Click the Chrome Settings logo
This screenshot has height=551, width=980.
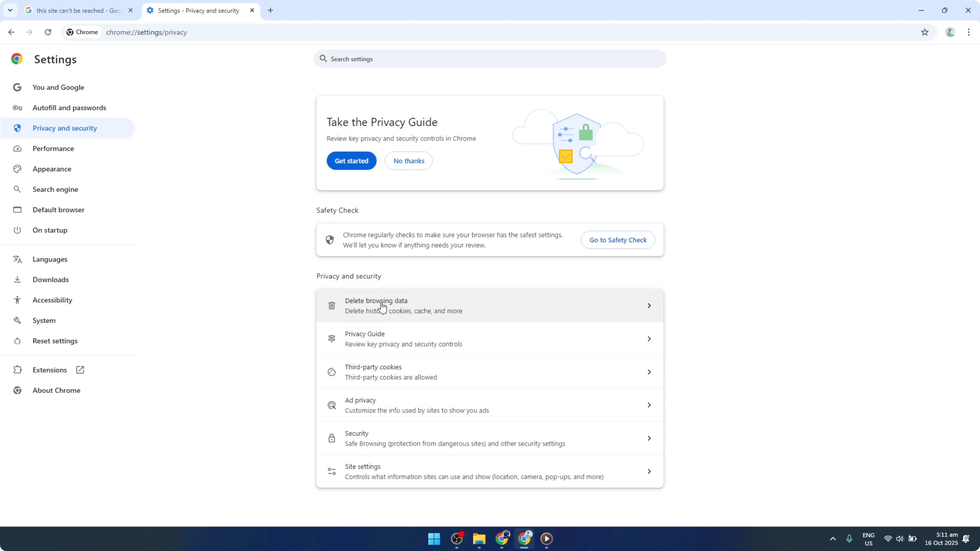coord(17,59)
